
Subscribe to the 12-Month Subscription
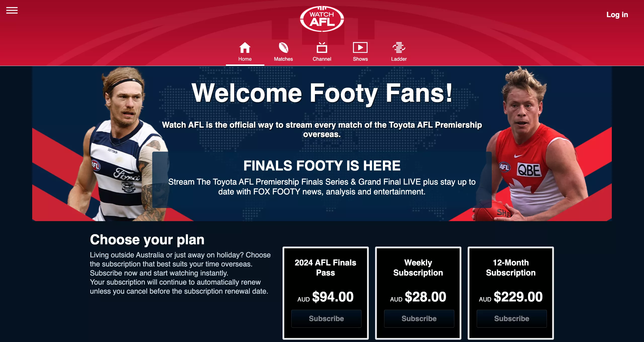point(511,319)
